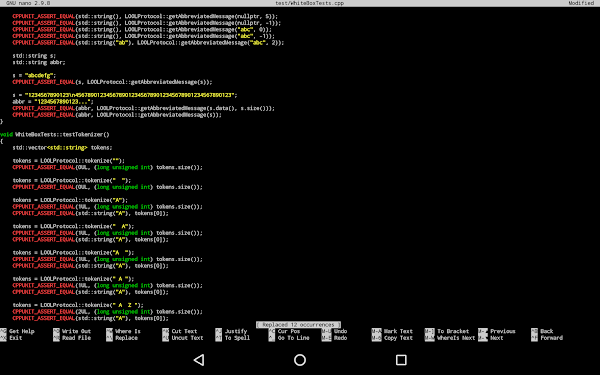
Task: Click the Forward shortcut
Action: coord(547,338)
